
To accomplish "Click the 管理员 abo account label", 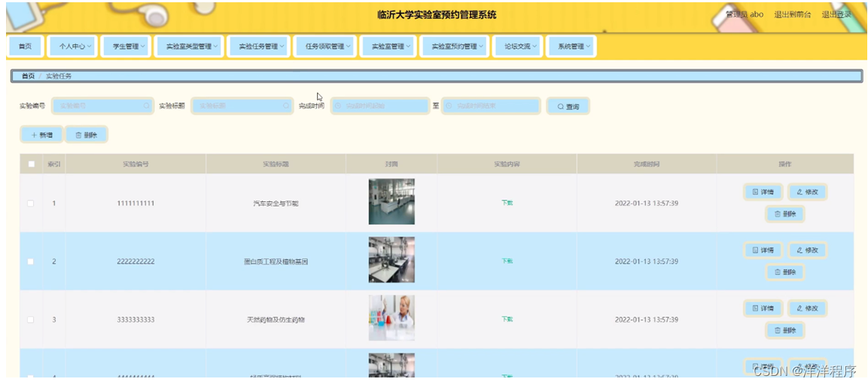I will click(x=745, y=15).
